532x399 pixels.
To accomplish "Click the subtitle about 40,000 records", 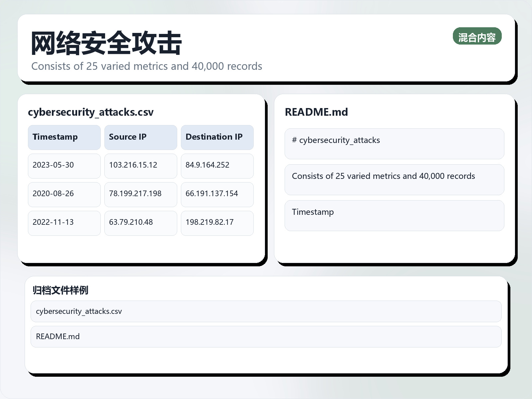I will [146, 66].
